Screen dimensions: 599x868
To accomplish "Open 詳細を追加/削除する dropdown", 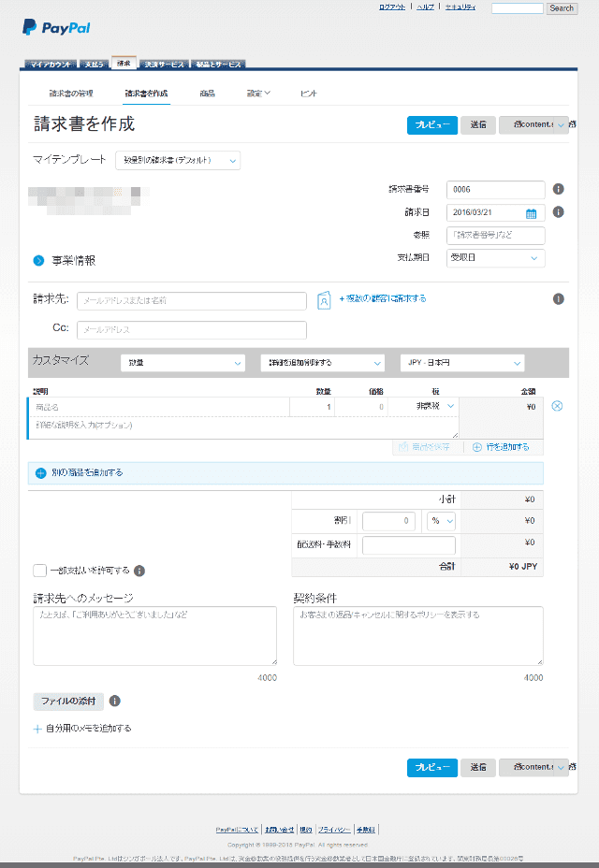I will click(x=323, y=363).
